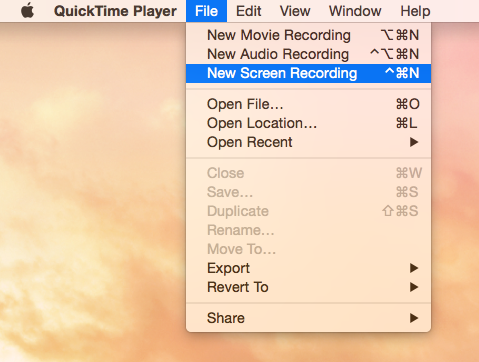Open the Window menu
Image resolution: width=479 pixels, height=362 pixels.
(x=355, y=11)
